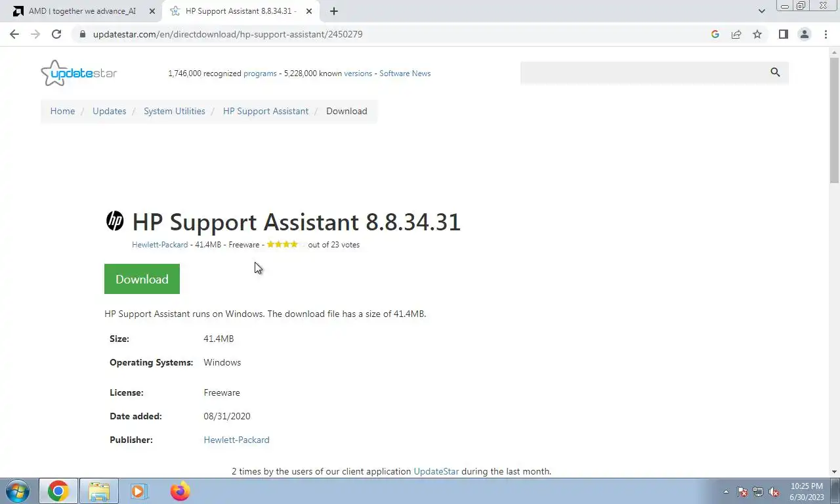Viewport: 840px width, 504px height.
Task: Open HP Support Assistant breadcrumb
Action: coord(266,111)
